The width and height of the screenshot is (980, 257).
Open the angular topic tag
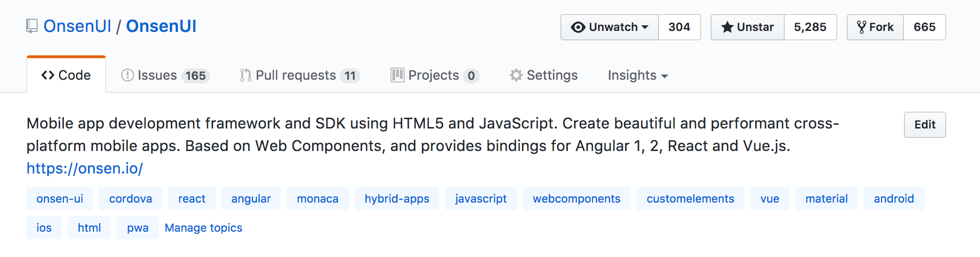(x=251, y=198)
